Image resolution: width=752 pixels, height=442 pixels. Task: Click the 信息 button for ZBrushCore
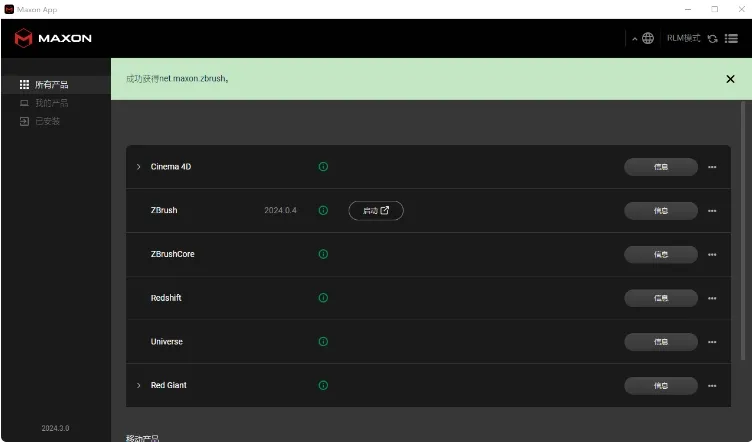pos(661,255)
